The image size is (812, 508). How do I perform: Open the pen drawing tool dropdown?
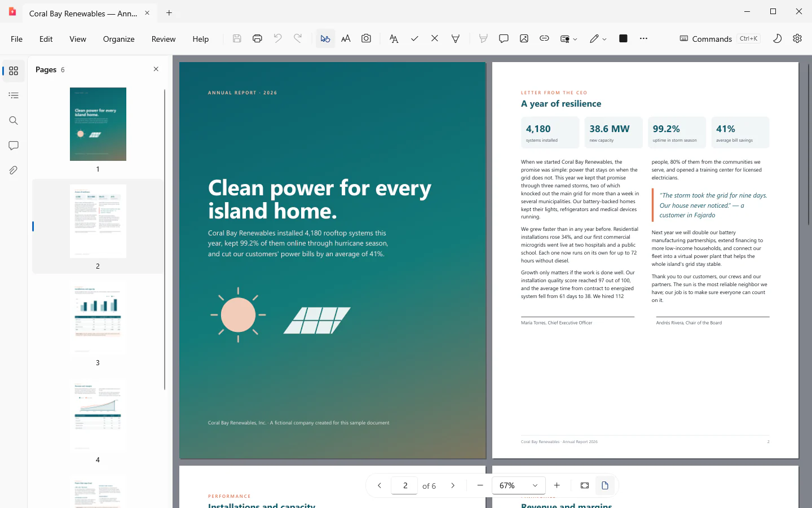(604, 39)
